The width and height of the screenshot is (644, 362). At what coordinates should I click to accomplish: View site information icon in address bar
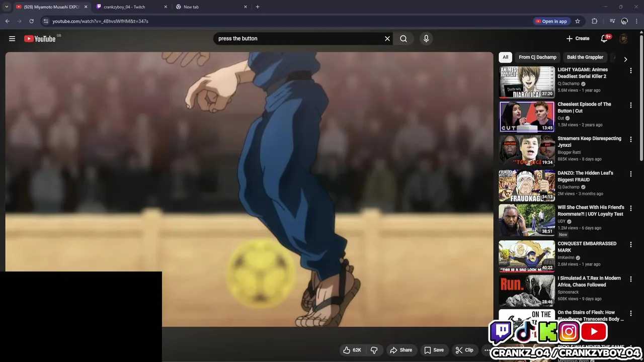(46, 21)
